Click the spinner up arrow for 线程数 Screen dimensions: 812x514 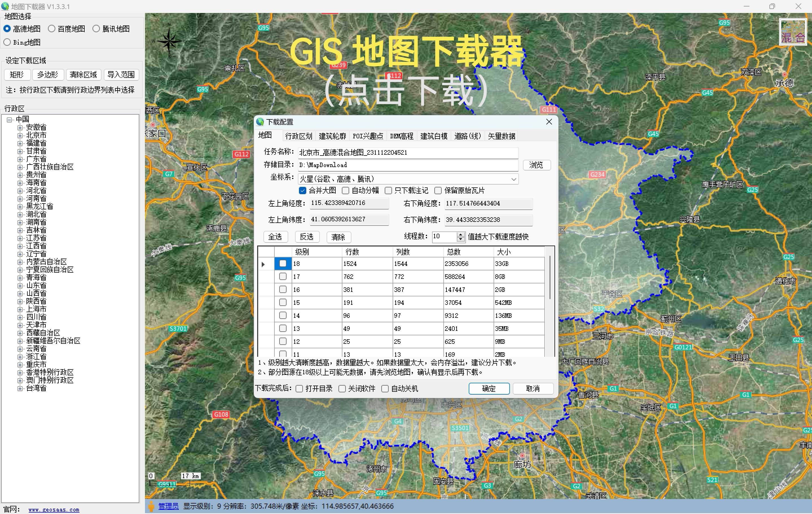(x=461, y=234)
